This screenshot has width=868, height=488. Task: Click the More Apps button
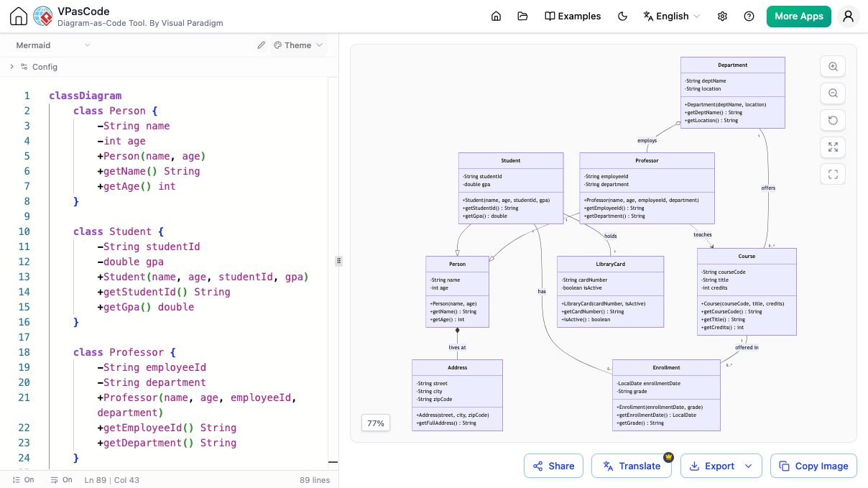[x=799, y=17]
